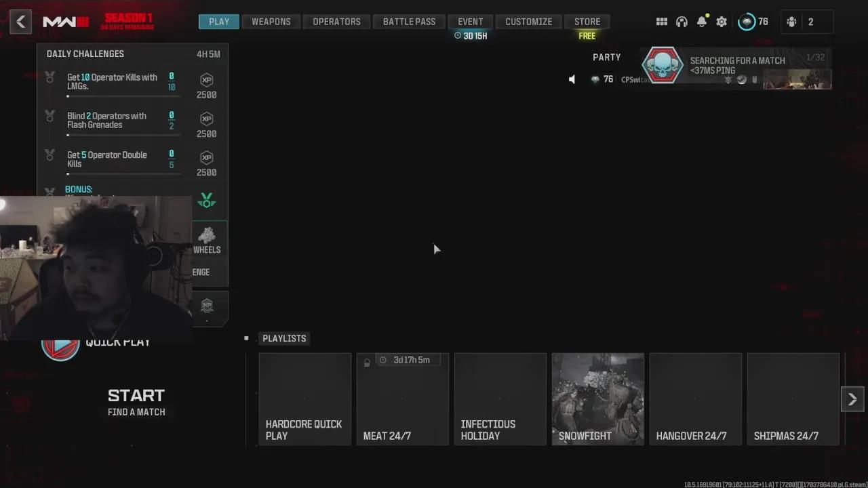
Task: Click the medal icon for LMG kills challenge
Action: [x=50, y=77]
